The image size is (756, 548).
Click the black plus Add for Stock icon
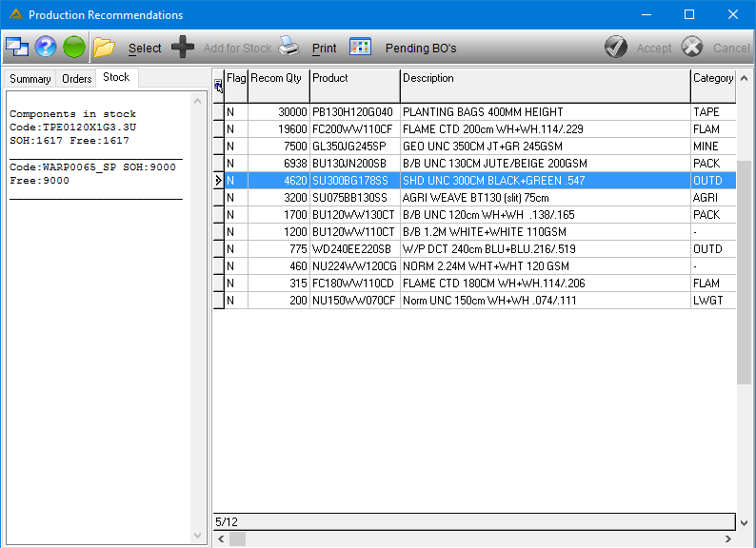point(183,48)
